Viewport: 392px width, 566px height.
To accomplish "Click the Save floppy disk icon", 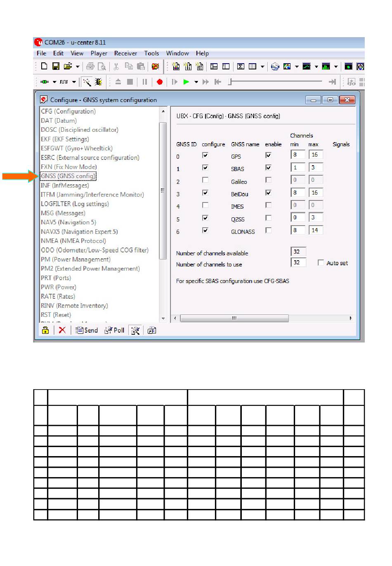I will point(56,66).
